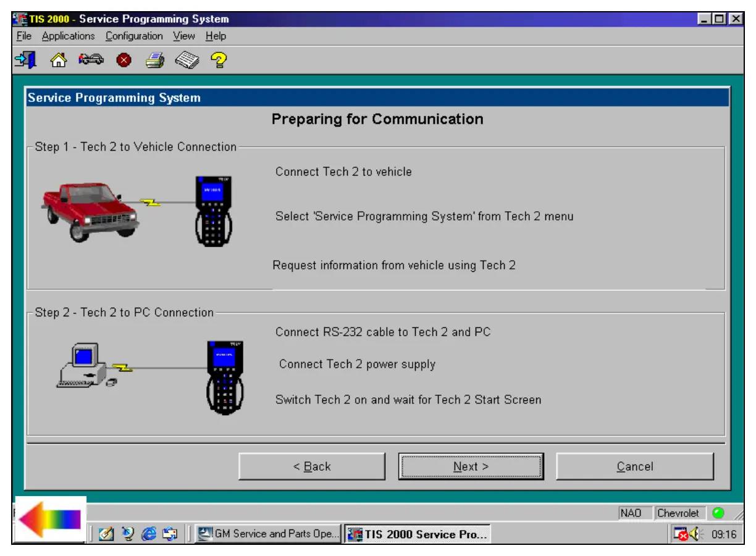Close the TIS 2000 window
Screen dimensions: 756x556
point(736,19)
